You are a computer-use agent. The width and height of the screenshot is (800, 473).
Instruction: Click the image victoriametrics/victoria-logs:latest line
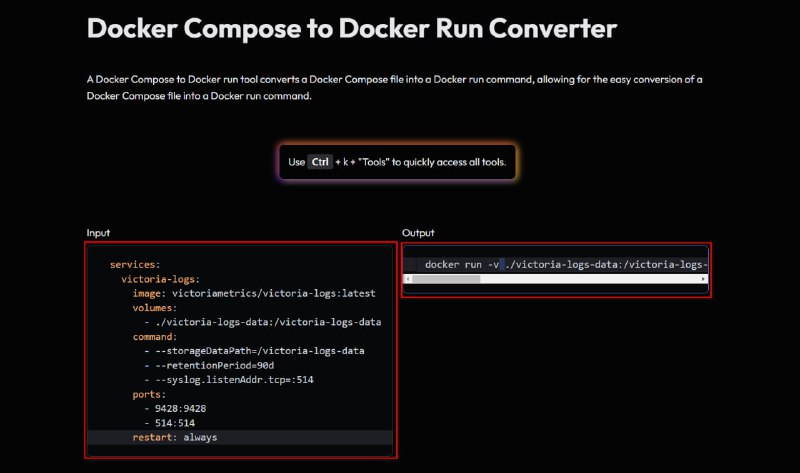click(x=254, y=293)
